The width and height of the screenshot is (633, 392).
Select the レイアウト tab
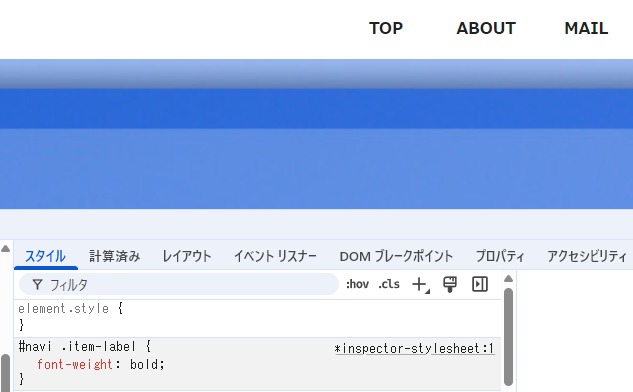[187, 256]
